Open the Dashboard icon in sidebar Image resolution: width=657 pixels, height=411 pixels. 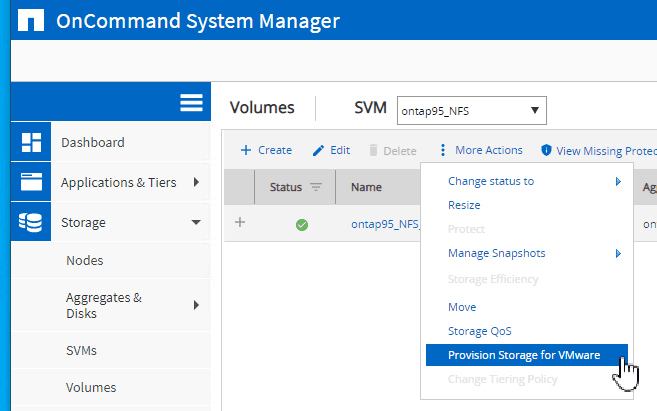(x=31, y=142)
